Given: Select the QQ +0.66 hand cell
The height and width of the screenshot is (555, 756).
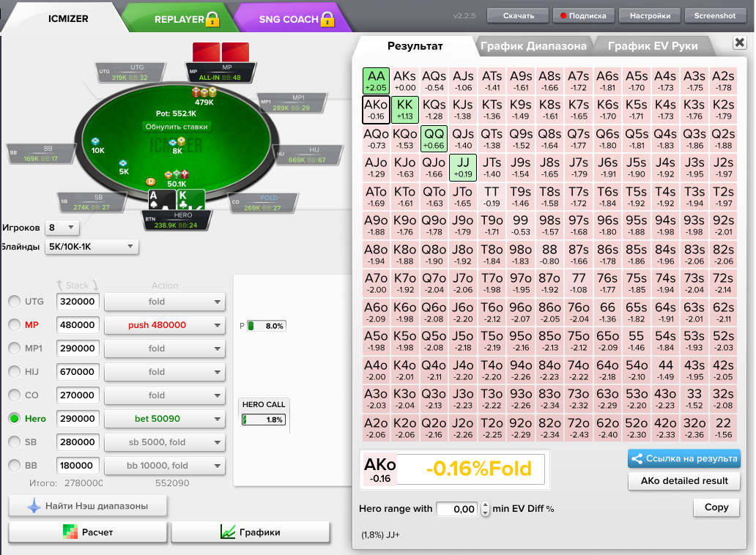Looking at the screenshot, I should tap(434, 138).
